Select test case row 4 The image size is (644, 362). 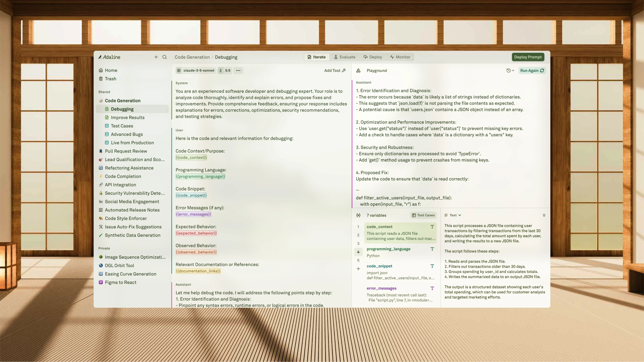point(358,252)
